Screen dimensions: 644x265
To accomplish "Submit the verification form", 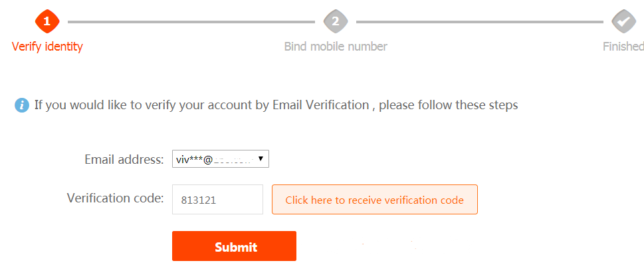I will (234, 246).
